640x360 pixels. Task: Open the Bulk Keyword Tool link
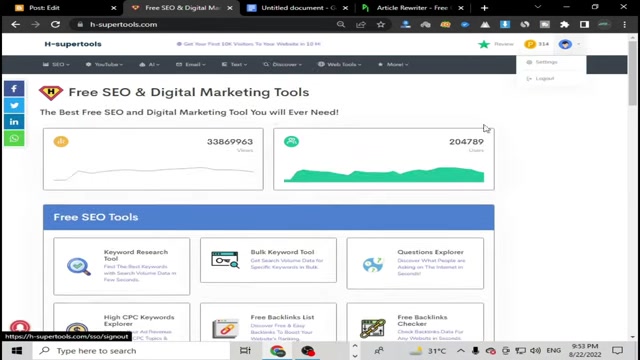(282, 252)
